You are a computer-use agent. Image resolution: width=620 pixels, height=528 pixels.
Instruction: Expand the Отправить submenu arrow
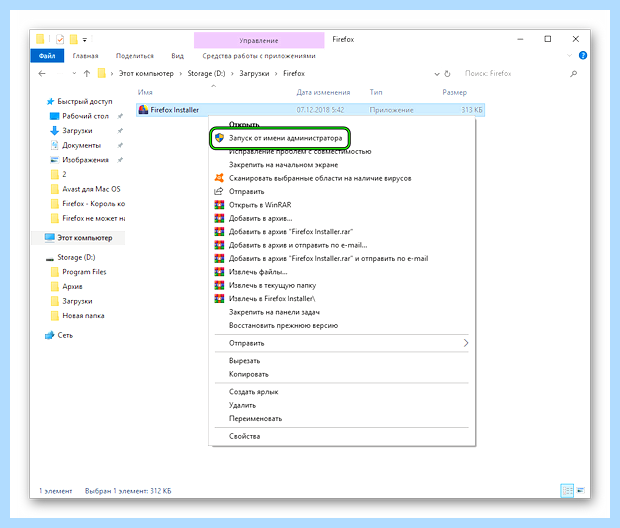(466, 343)
